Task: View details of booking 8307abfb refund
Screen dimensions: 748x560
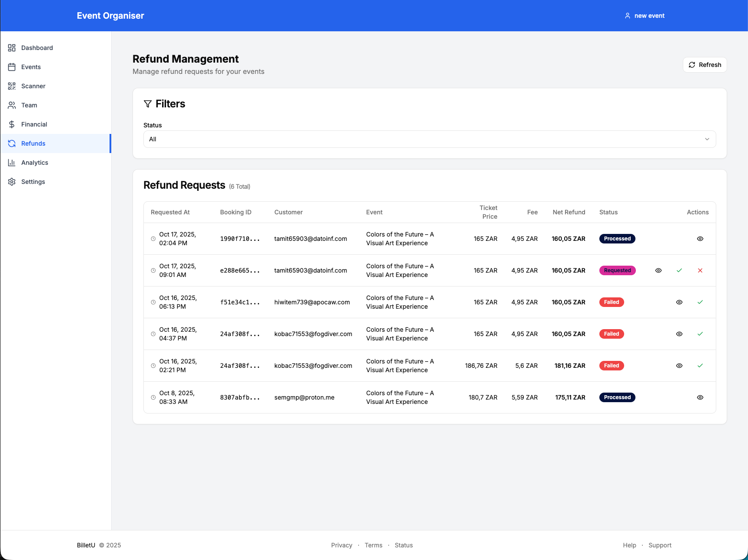Action: click(700, 397)
